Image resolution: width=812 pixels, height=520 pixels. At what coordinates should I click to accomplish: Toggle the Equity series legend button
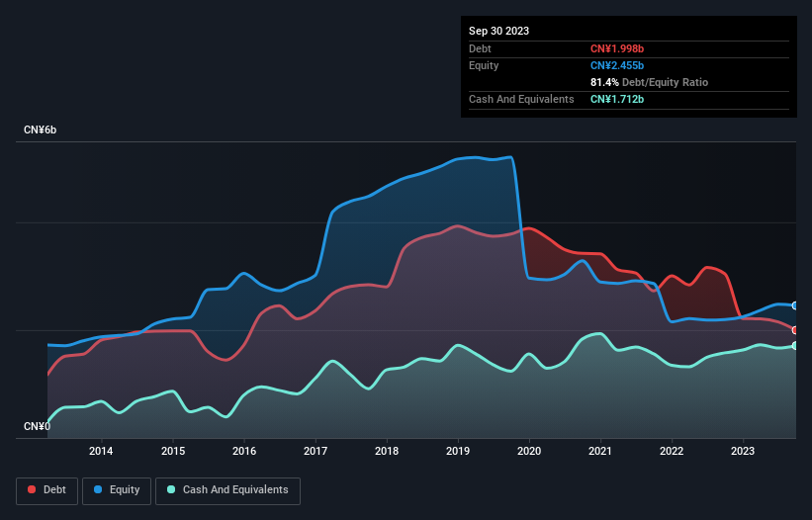coord(117,490)
